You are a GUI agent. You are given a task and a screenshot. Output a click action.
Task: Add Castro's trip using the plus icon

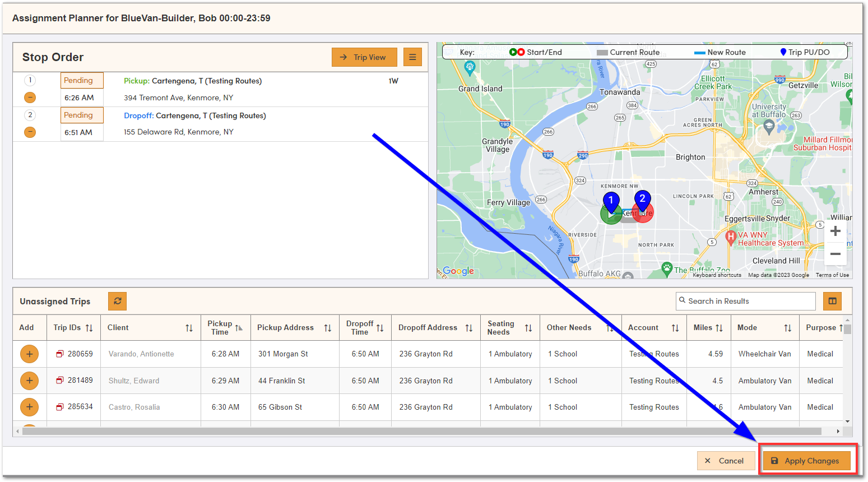(x=29, y=407)
